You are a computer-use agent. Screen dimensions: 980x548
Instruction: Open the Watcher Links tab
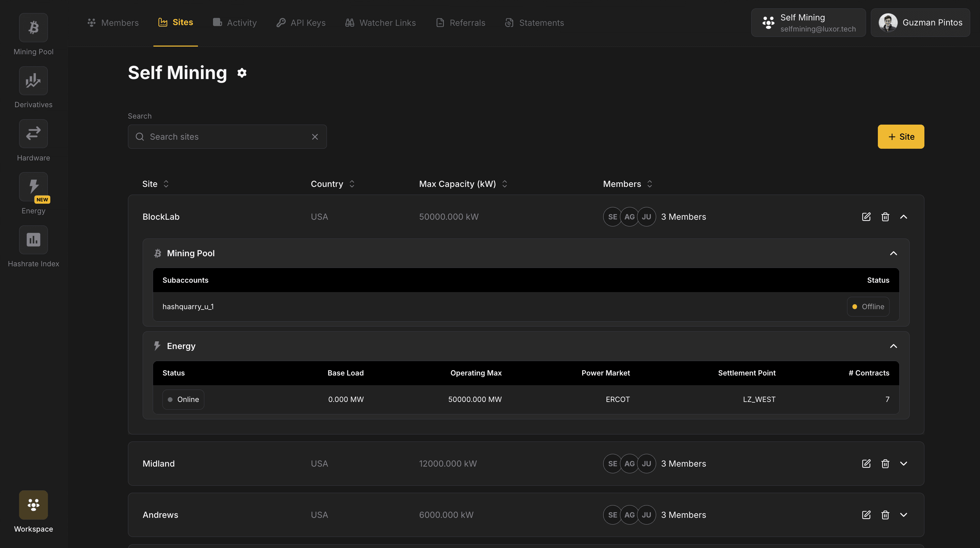(380, 22)
